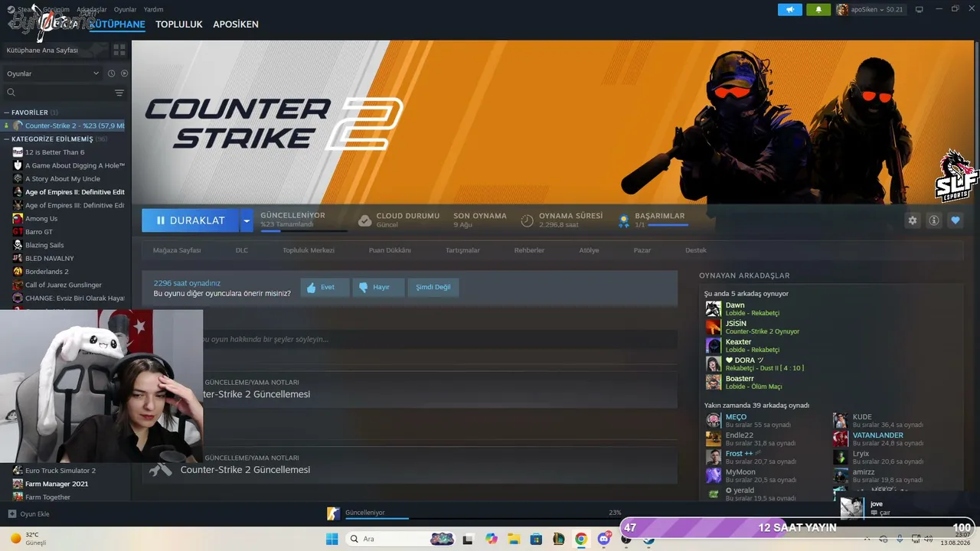This screenshot has width=980, height=551.
Task: Click the Oynama Süresi clock icon
Action: click(528, 220)
